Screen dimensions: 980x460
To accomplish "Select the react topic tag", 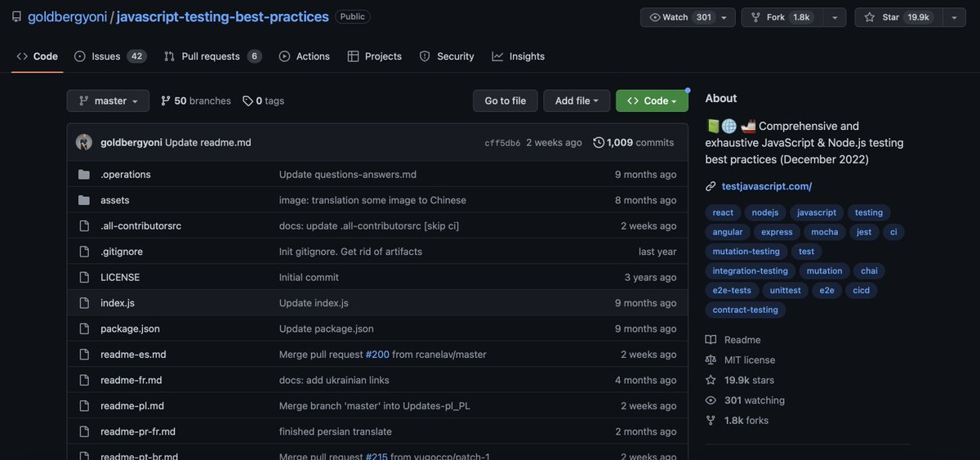I will click(x=723, y=212).
